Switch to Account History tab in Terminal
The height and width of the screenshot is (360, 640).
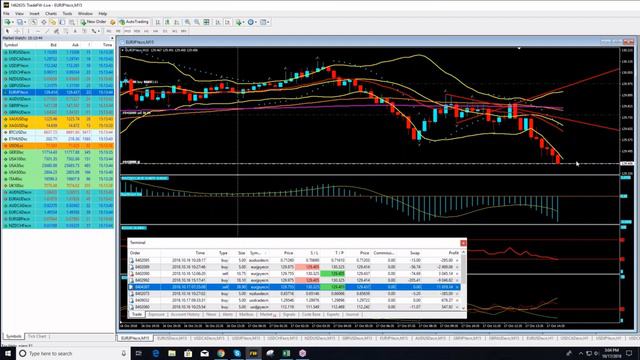click(x=185, y=314)
